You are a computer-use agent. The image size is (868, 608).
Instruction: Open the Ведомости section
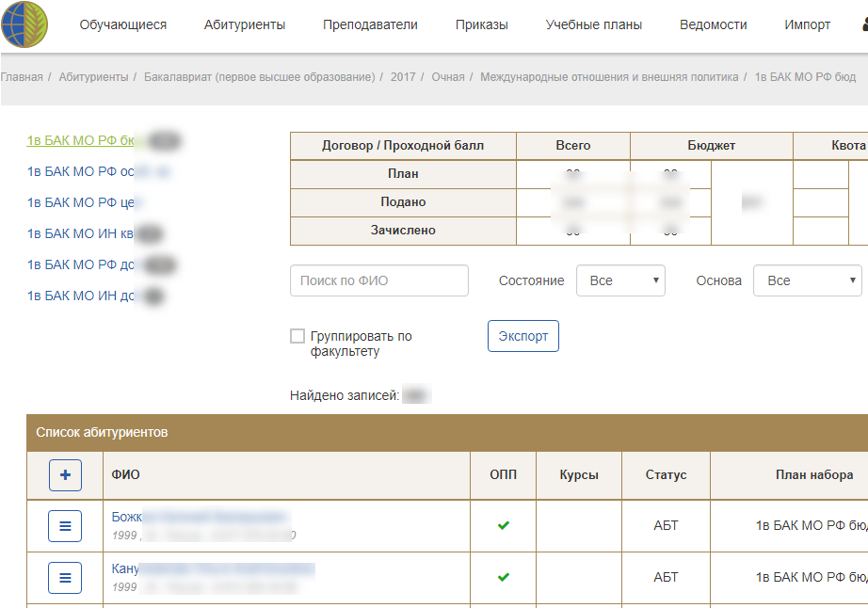[714, 25]
